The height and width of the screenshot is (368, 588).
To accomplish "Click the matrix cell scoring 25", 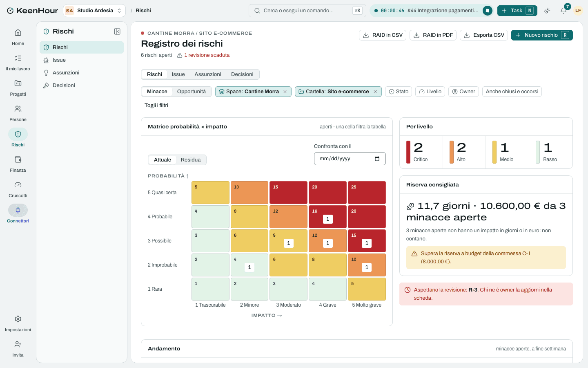I will click(367, 193).
